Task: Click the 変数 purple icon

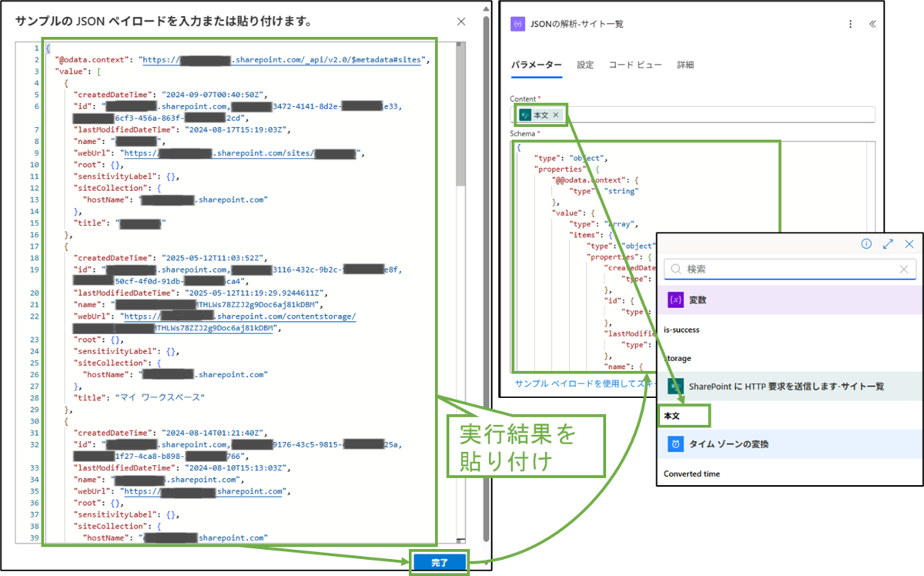Action: pos(675,300)
